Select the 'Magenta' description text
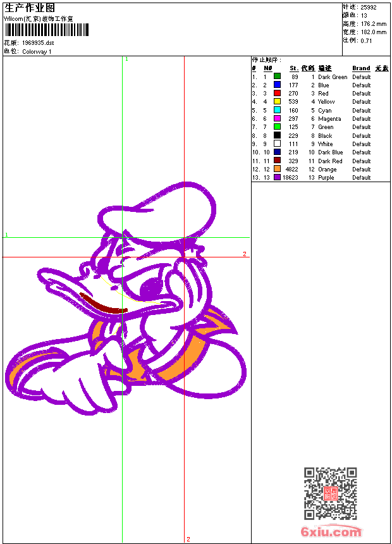Image resolution: width=392 pixels, height=544 pixels. click(329, 119)
